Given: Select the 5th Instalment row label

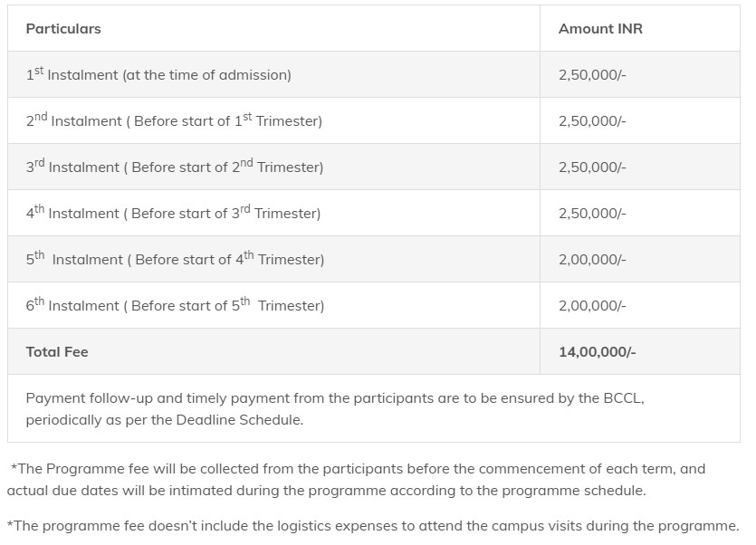Looking at the screenshot, I should click(175, 259).
